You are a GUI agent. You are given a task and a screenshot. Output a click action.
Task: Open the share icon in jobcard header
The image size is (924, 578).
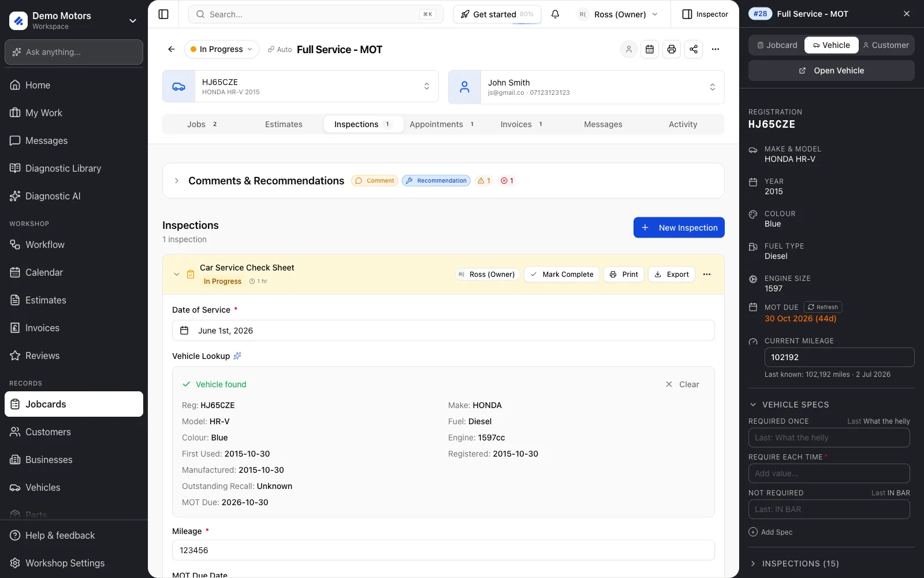(x=694, y=50)
